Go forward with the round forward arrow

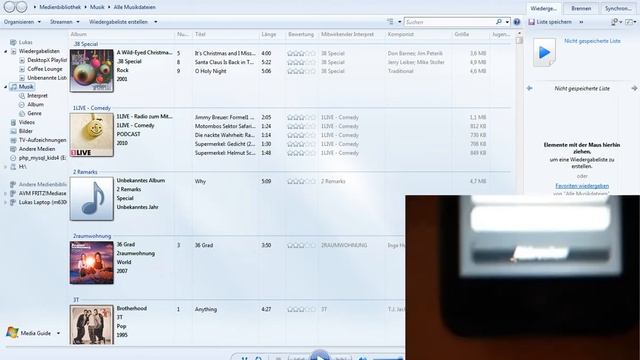21,7
